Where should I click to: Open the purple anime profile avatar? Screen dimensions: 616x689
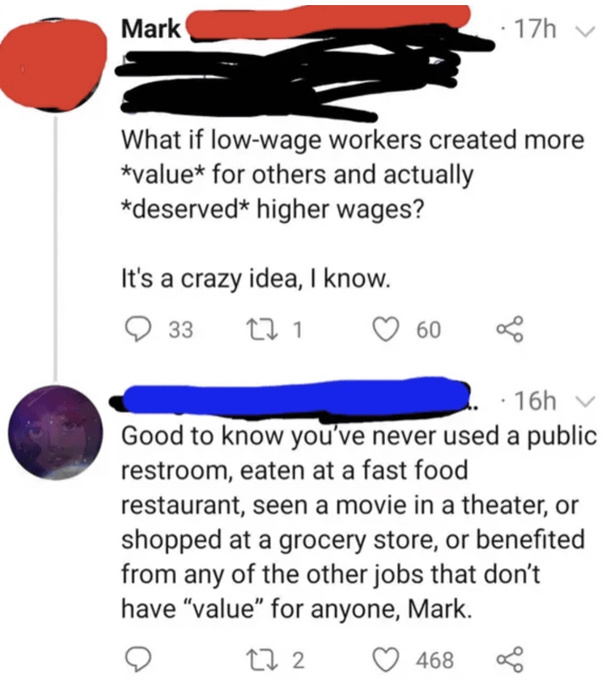coord(55,433)
